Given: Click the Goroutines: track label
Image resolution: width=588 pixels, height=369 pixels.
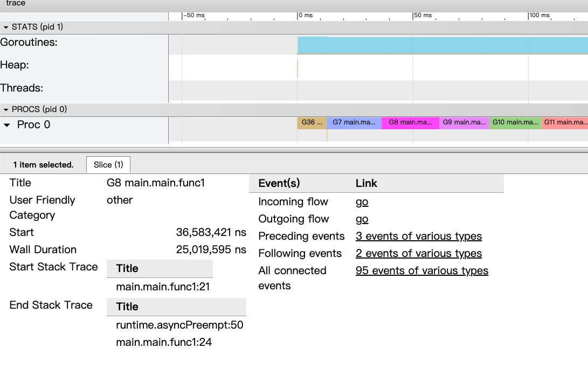Looking at the screenshot, I should (29, 43).
